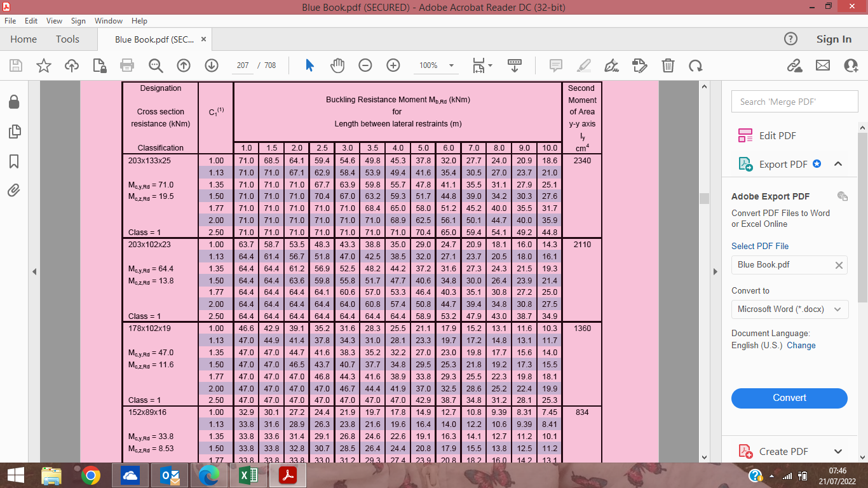The width and height of the screenshot is (868, 488).
Task: Click the zoom out minus icon
Action: (x=365, y=65)
